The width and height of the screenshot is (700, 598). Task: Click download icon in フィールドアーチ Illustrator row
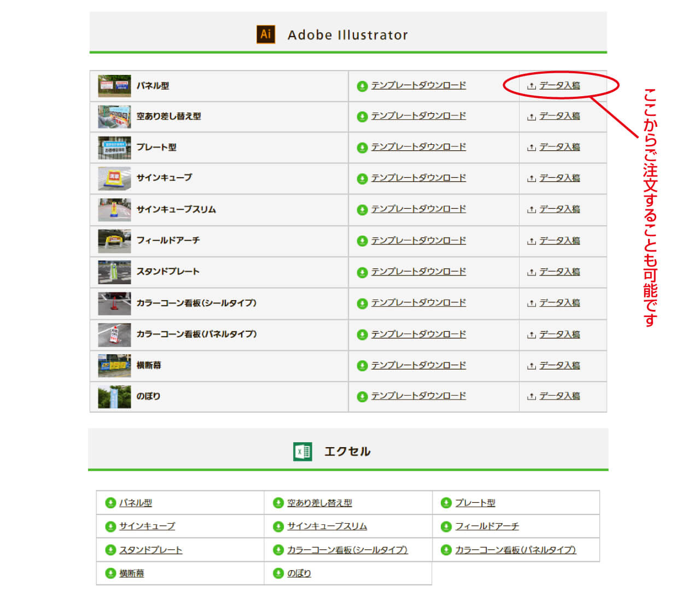click(x=362, y=241)
